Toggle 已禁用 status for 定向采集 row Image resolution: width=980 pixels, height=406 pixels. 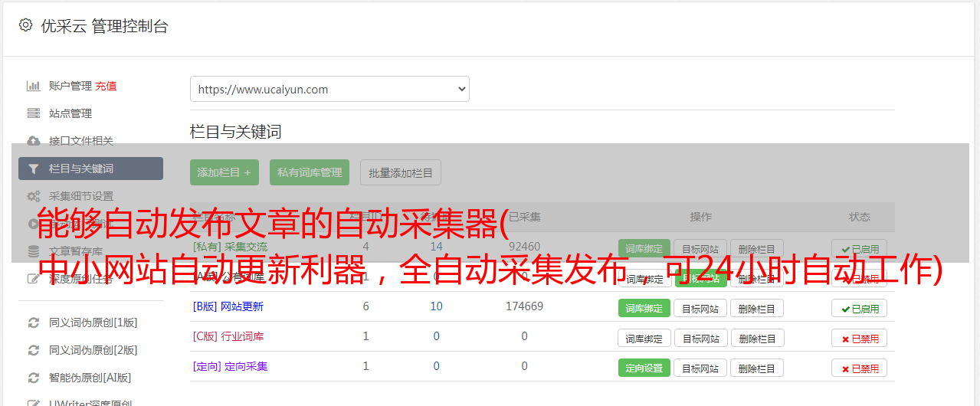(860, 368)
